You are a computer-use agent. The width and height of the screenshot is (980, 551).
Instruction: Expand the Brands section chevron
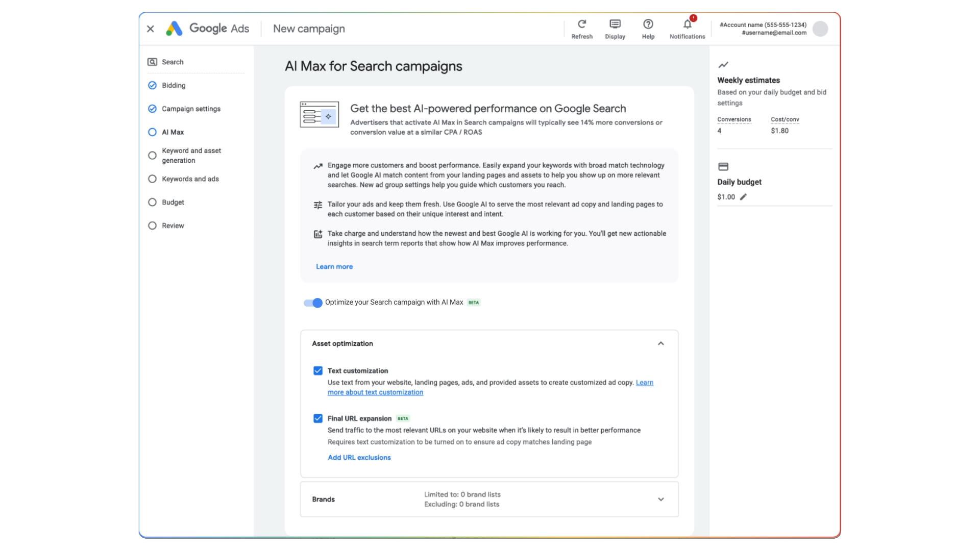(661, 499)
